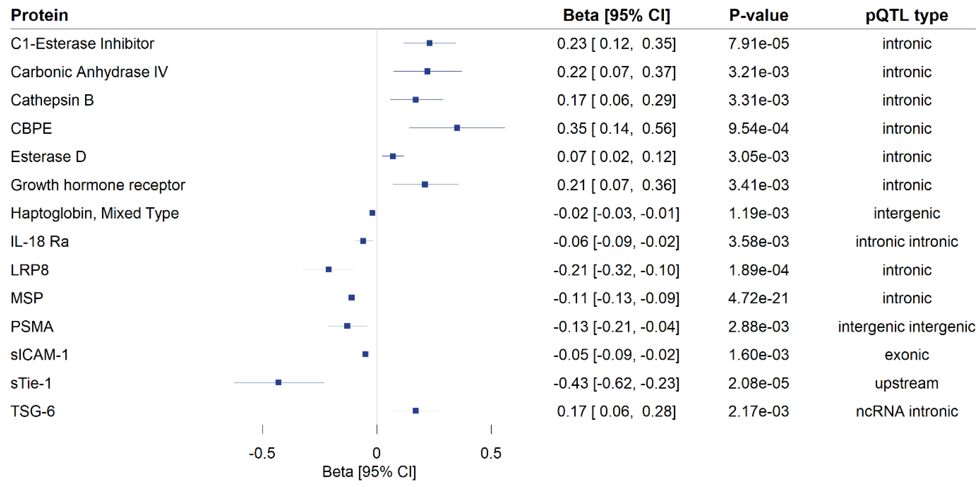The height and width of the screenshot is (487, 980).
Task: Click the PSMA beta value text -0.13
Action: click(x=571, y=327)
